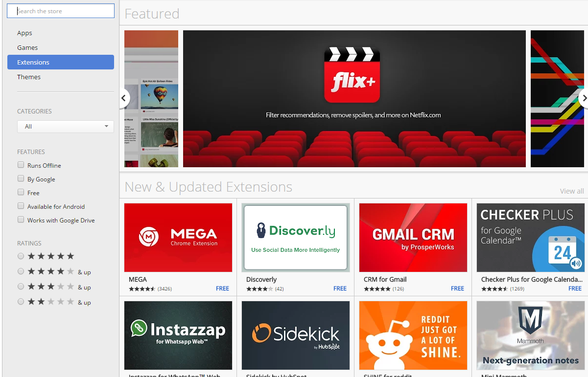Select the five stars rating filter

click(21, 256)
